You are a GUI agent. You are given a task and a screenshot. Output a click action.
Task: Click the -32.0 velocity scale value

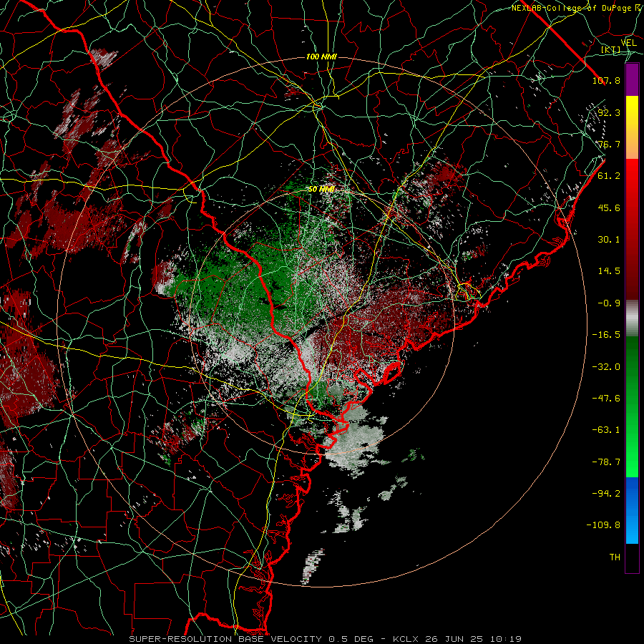(606, 367)
